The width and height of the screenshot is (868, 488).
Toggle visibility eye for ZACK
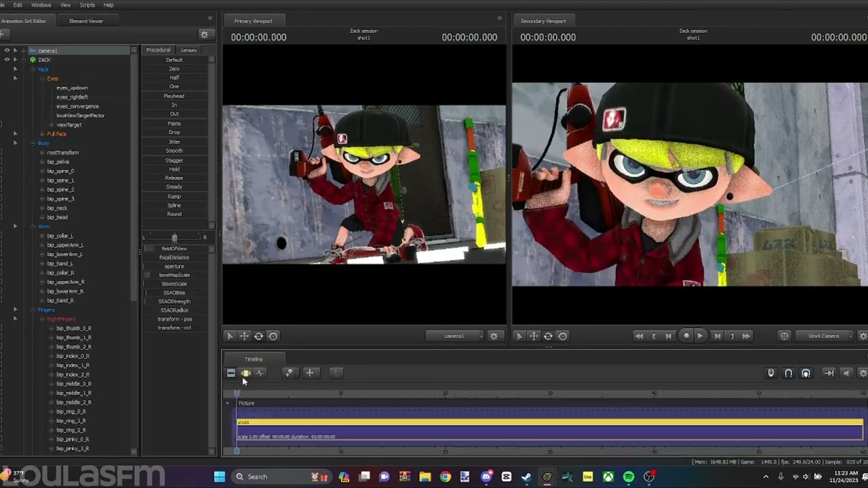coord(7,60)
